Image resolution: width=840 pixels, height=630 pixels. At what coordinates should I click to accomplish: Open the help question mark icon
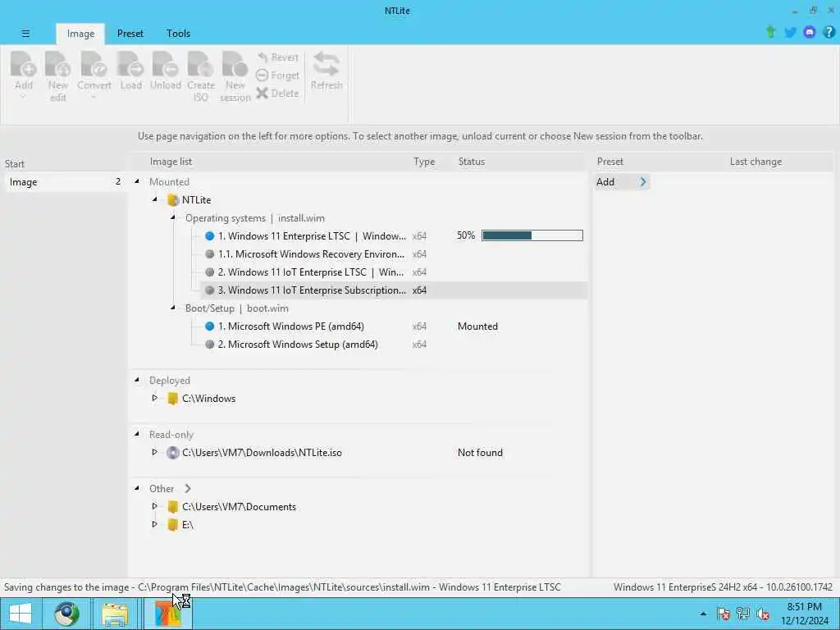coord(829,33)
